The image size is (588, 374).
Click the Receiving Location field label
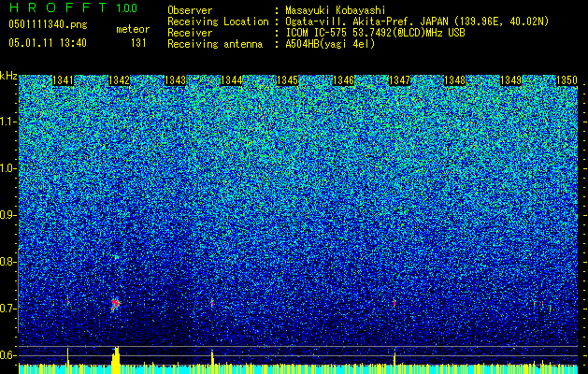click(x=218, y=22)
